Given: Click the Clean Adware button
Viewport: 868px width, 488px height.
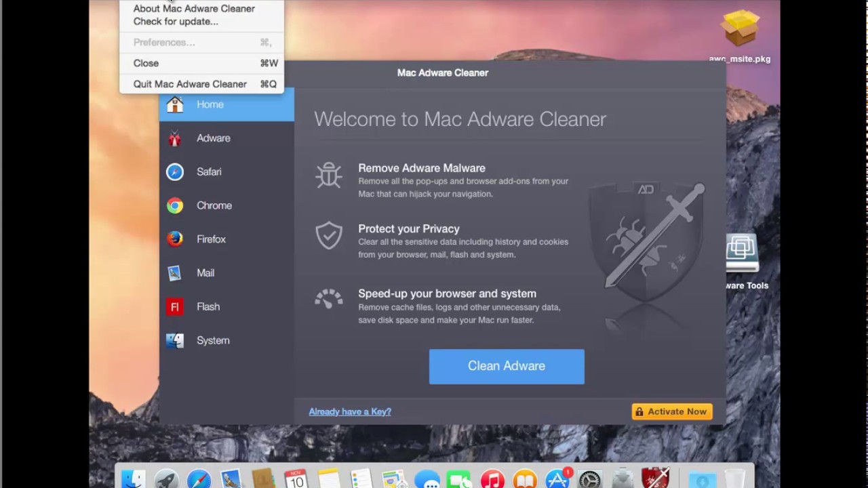Looking at the screenshot, I should click(507, 367).
